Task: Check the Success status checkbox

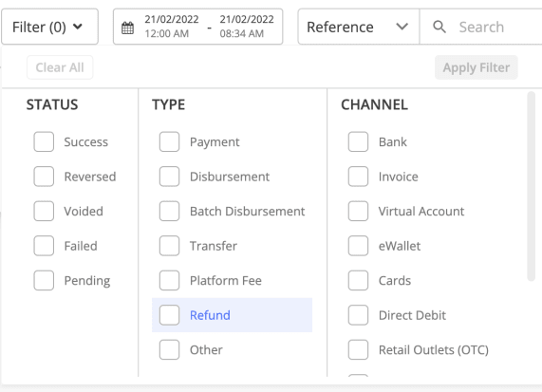Action: click(44, 141)
